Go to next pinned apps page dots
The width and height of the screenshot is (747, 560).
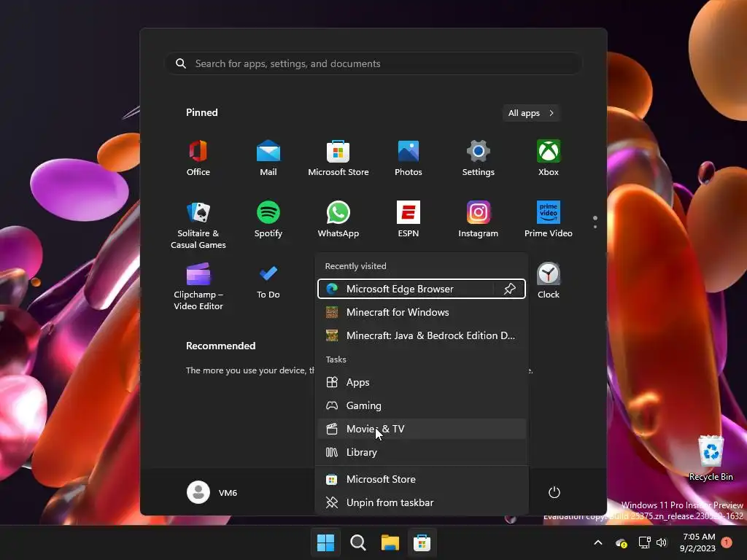click(x=595, y=222)
